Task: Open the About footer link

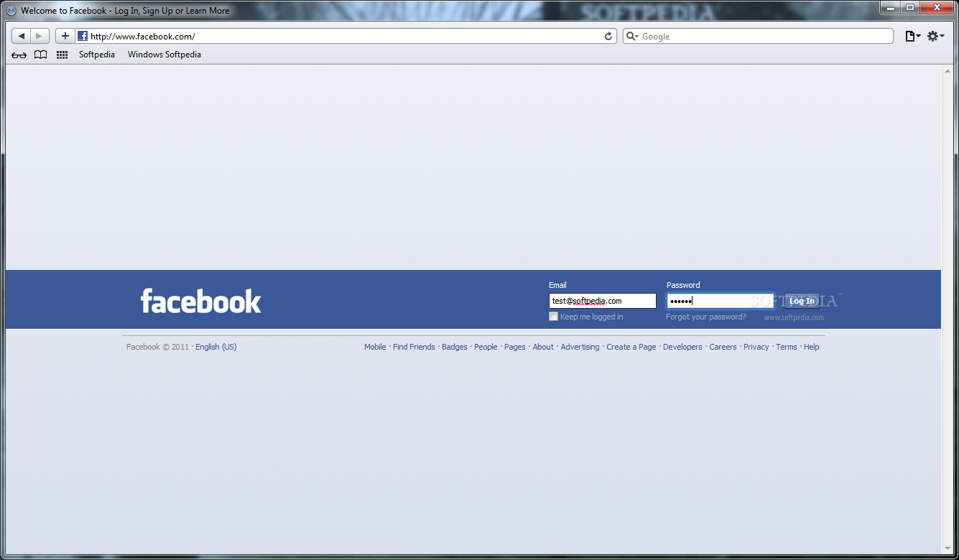Action: pyautogui.click(x=543, y=347)
